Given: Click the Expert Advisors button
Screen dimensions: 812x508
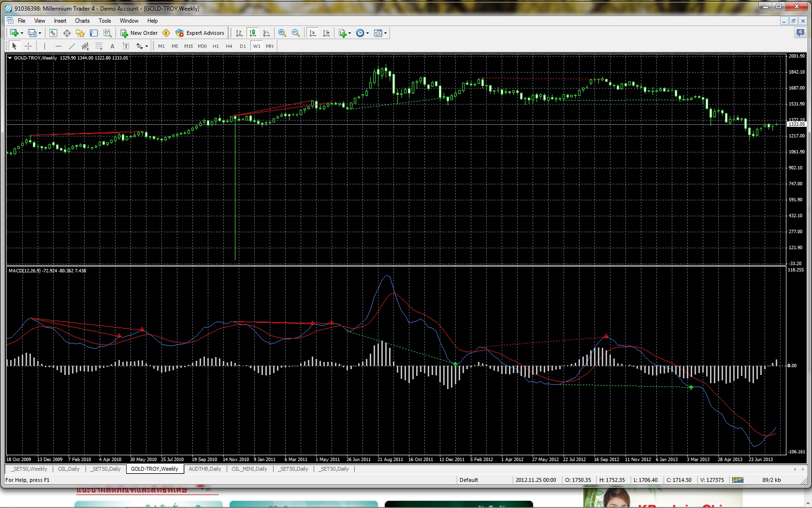Looking at the screenshot, I should [x=200, y=33].
